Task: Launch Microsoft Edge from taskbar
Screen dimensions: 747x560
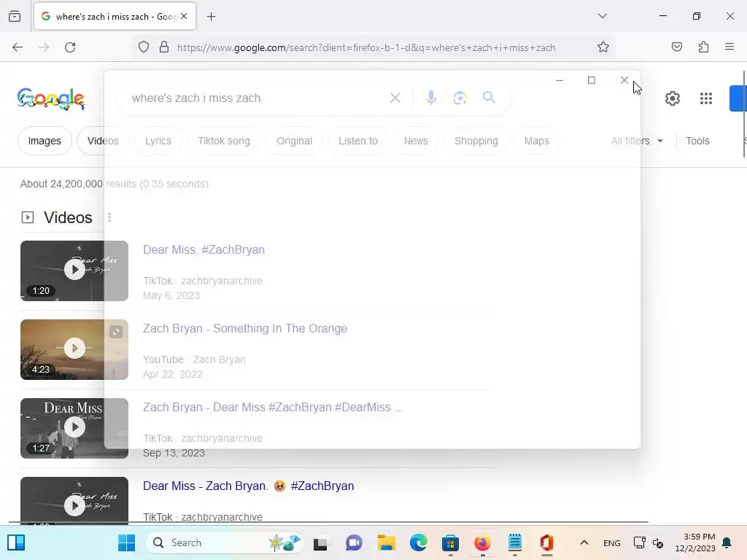Action: pos(418,542)
